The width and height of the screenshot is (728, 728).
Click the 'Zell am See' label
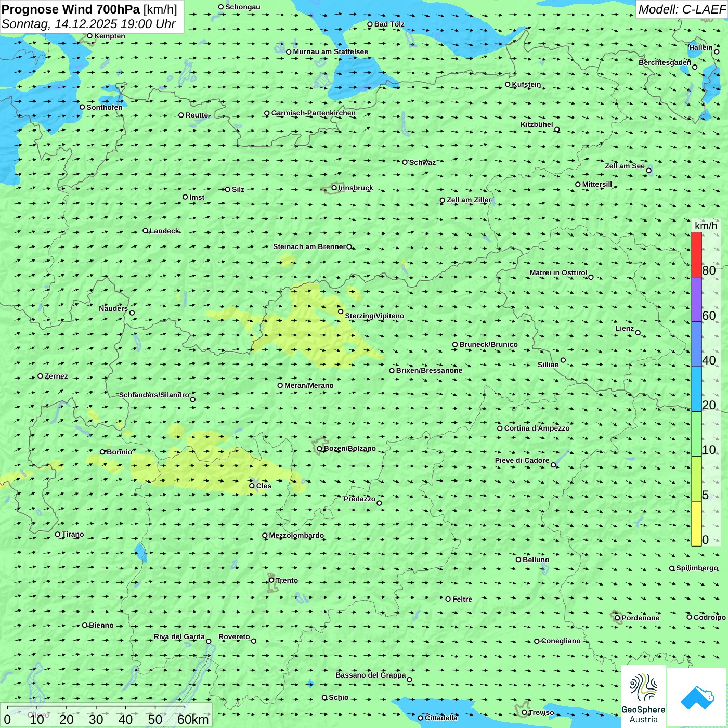[625, 166]
